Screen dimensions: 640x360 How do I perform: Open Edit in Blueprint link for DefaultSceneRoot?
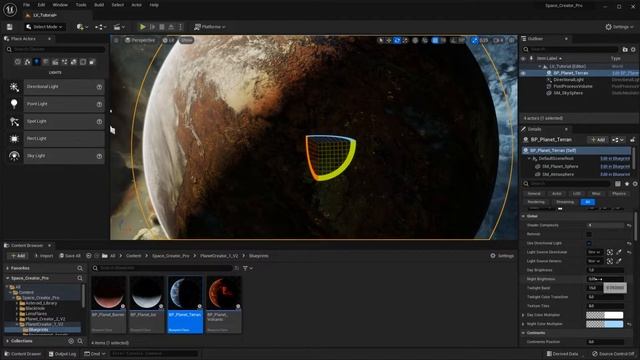tap(615, 158)
